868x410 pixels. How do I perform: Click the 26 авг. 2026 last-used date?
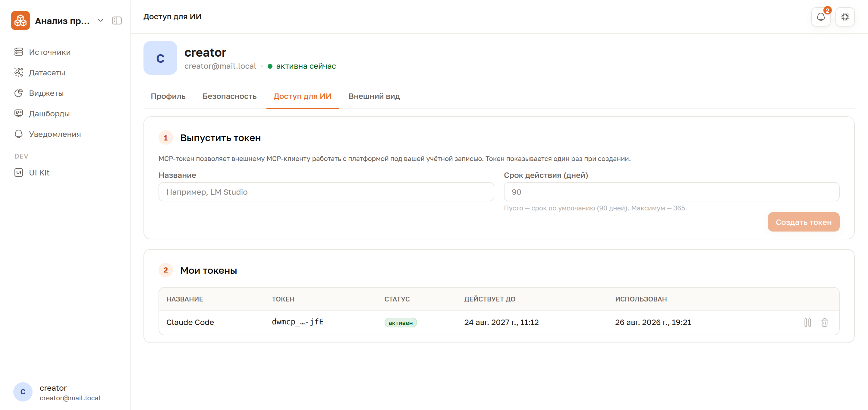pyautogui.click(x=653, y=322)
